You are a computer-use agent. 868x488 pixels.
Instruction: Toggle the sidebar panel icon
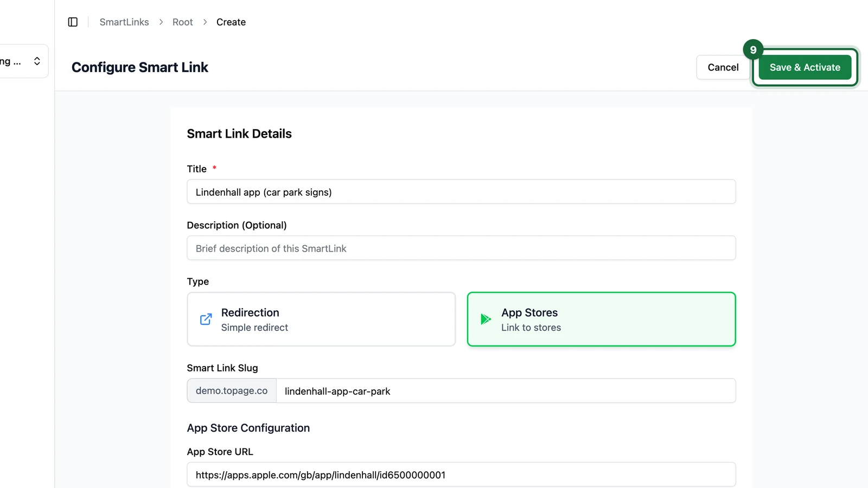pyautogui.click(x=73, y=22)
